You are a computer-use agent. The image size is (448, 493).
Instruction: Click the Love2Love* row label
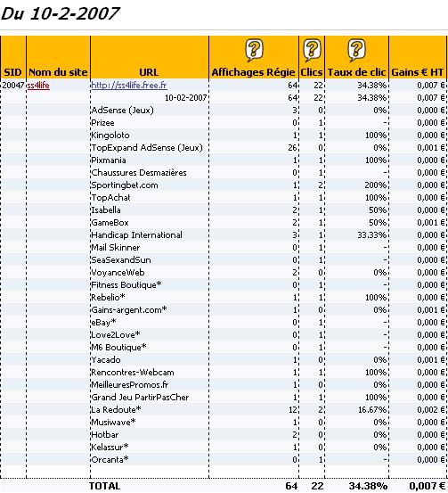[116, 335]
